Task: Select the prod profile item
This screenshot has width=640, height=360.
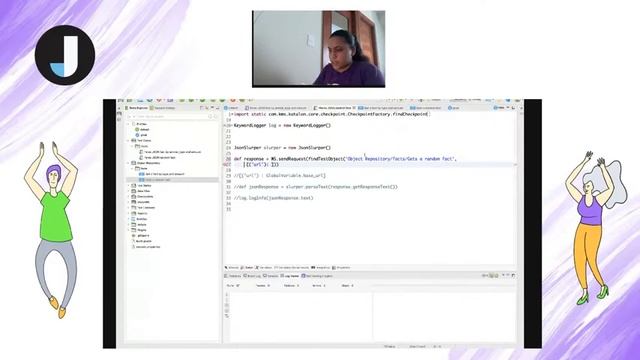Action: click(141, 135)
